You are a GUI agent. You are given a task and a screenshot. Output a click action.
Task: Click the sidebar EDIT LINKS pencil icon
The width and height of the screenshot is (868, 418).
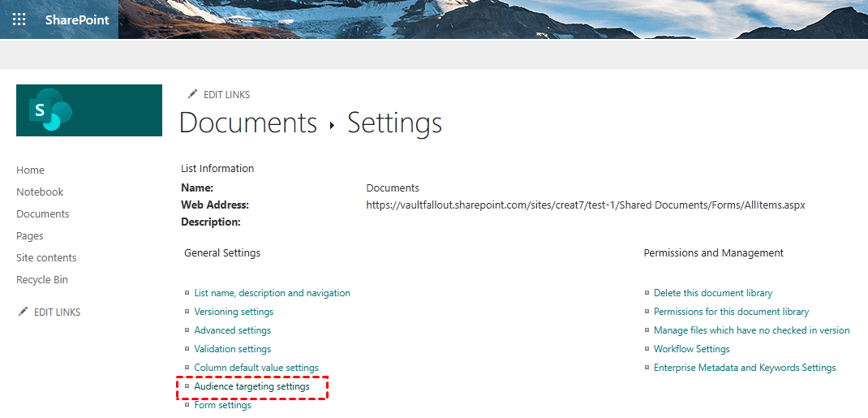23,312
